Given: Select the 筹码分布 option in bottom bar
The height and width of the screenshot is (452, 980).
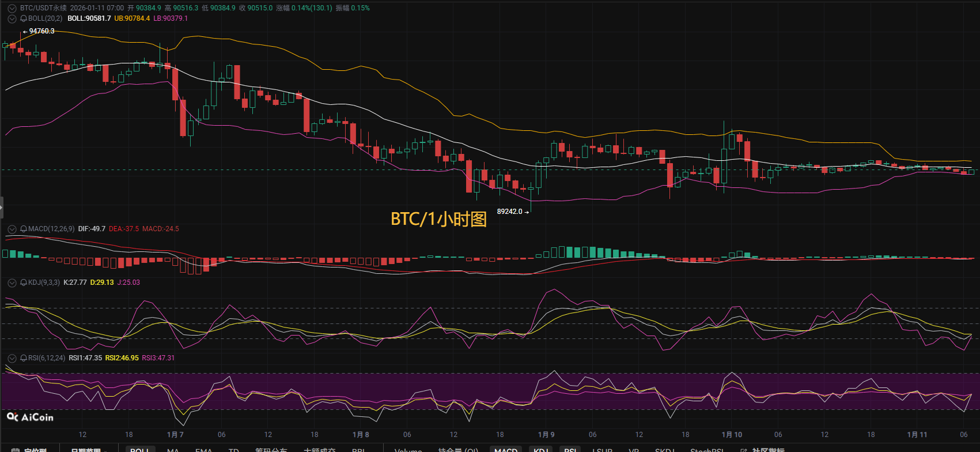Looking at the screenshot, I should [271, 450].
